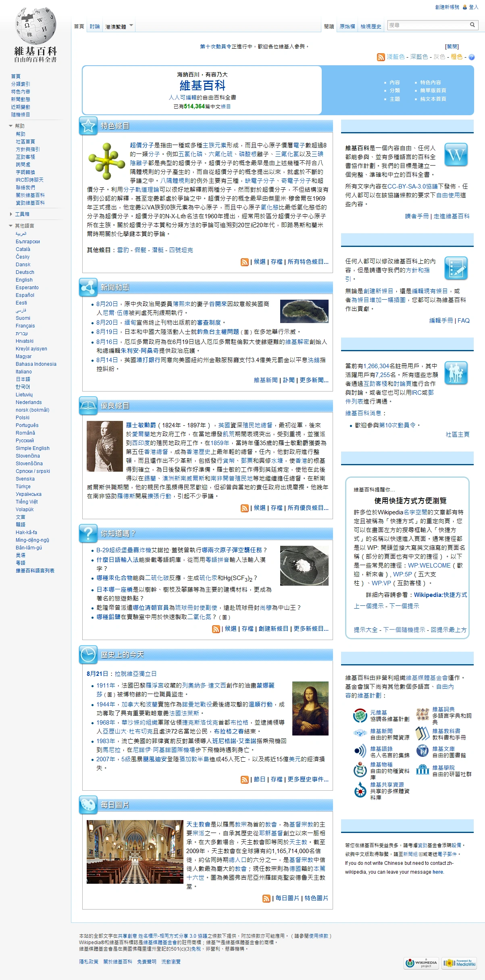Collapse the 其他語言 sidebar section
The image size is (485, 980).
[21, 226]
